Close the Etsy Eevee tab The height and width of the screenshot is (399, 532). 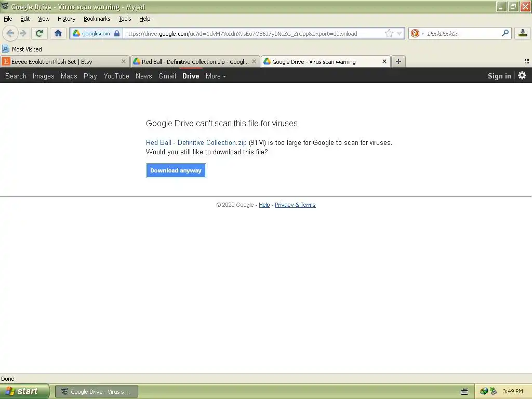pyautogui.click(x=124, y=61)
